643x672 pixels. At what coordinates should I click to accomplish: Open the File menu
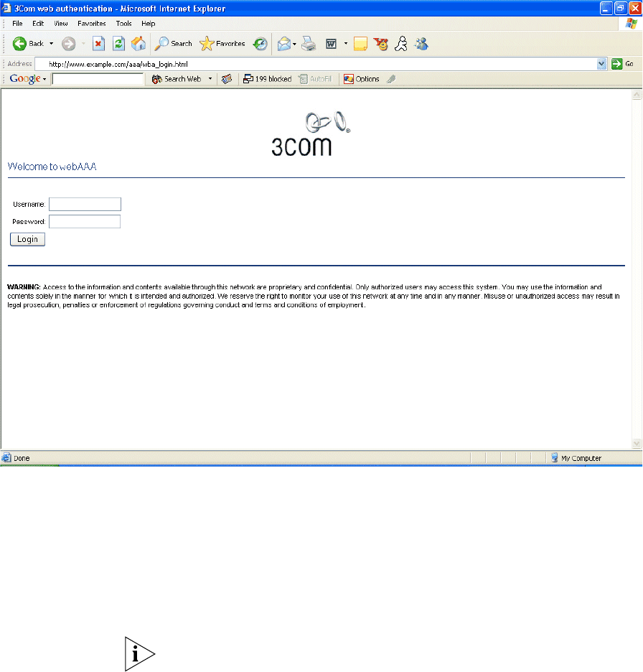(x=17, y=24)
